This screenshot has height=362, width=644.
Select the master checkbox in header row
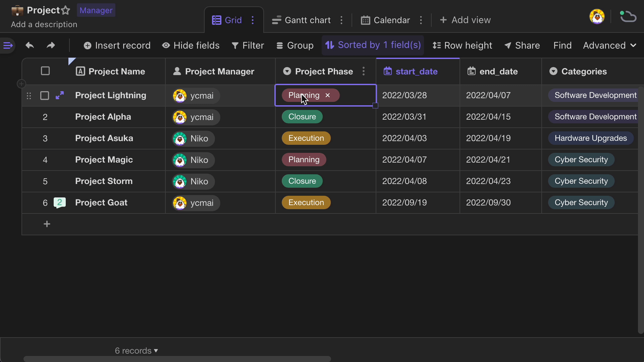tap(45, 72)
